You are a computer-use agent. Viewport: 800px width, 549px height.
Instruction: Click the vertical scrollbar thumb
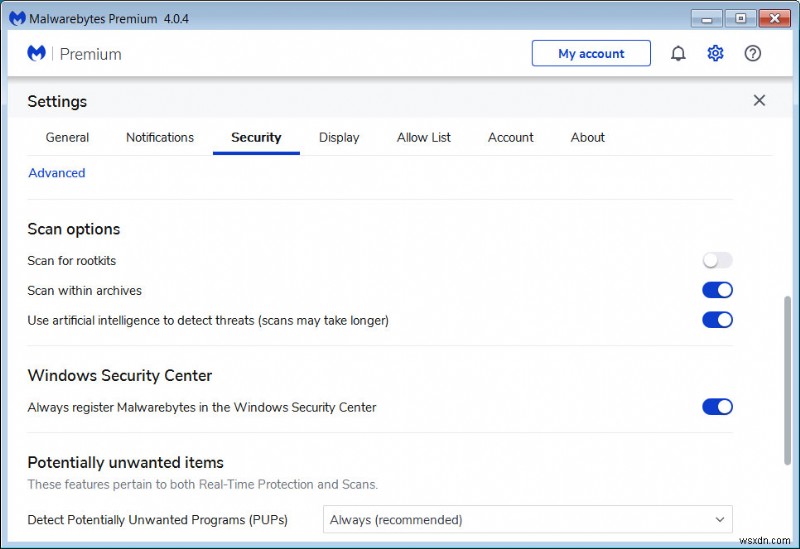tap(788, 380)
